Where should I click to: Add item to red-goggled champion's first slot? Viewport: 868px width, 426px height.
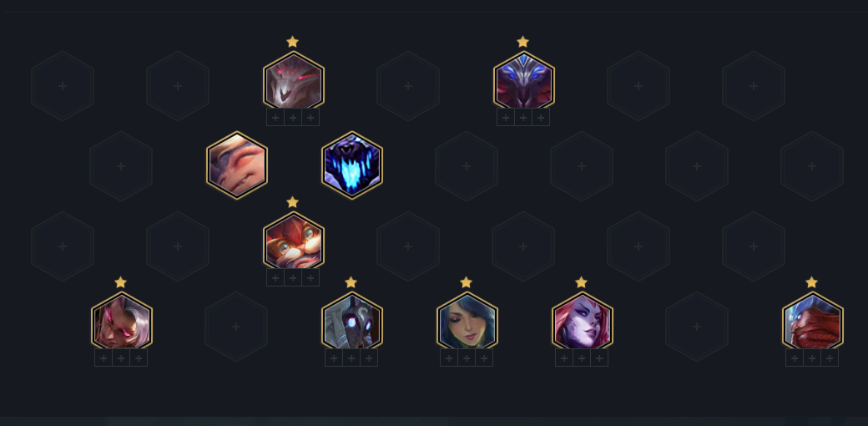(x=275, y=277)
